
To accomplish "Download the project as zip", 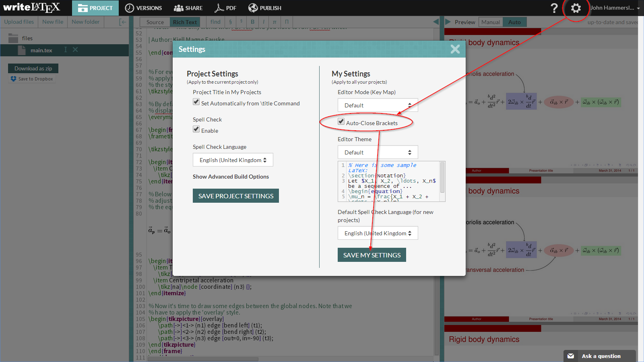I will click(33, 68).
